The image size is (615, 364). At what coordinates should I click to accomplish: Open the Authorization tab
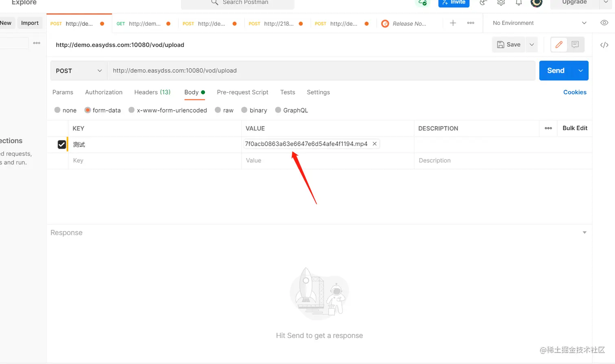pos(104,92)
